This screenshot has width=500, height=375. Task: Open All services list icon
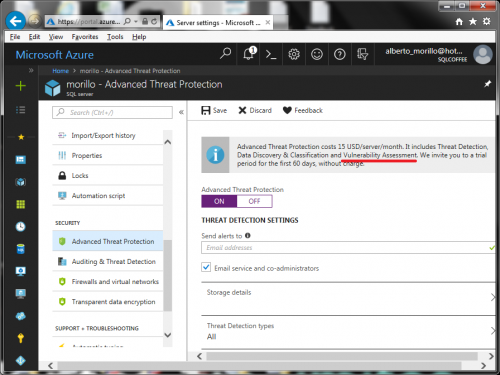point(21,110)
